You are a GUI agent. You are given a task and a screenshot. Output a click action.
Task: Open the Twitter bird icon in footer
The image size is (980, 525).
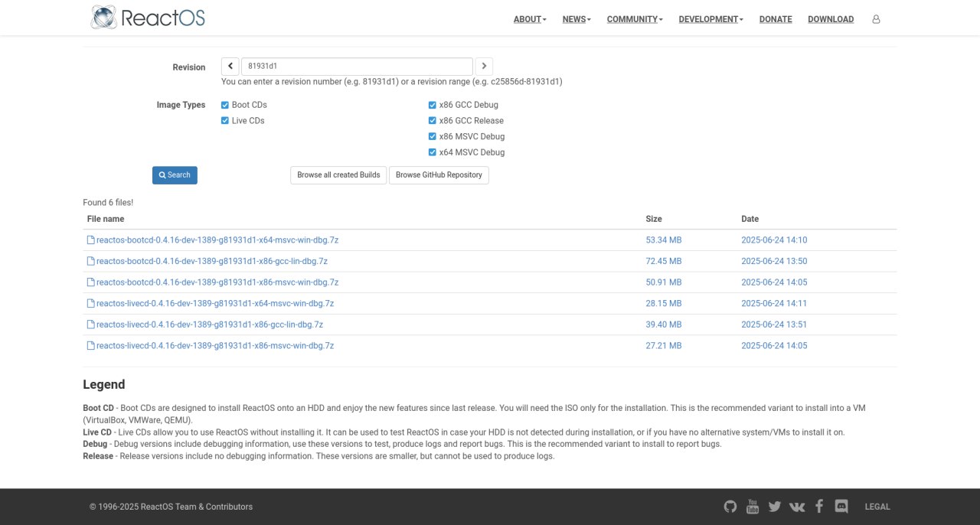[x=774, y=507]
